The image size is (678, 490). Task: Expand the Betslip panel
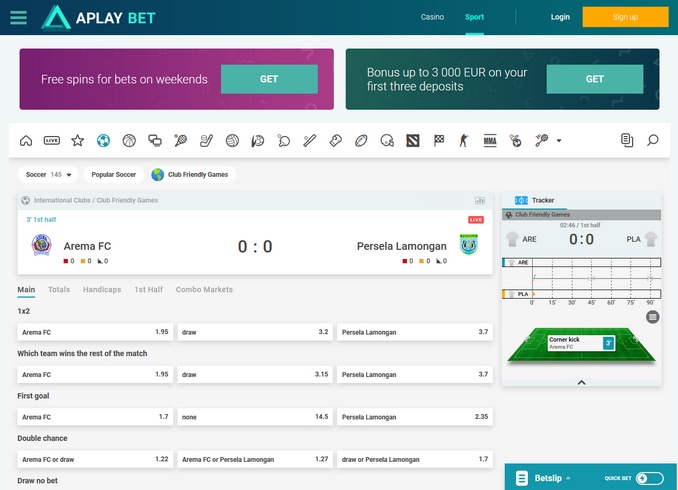[x=548, y=478]
